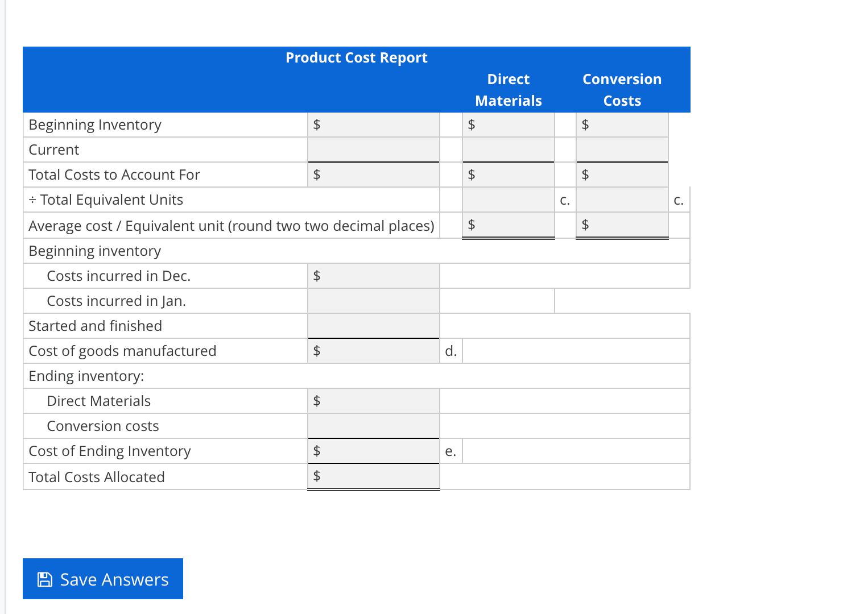Click the 'Total Costs to Account For' label
Screen dimensions: 868x614
pos(114,175)
